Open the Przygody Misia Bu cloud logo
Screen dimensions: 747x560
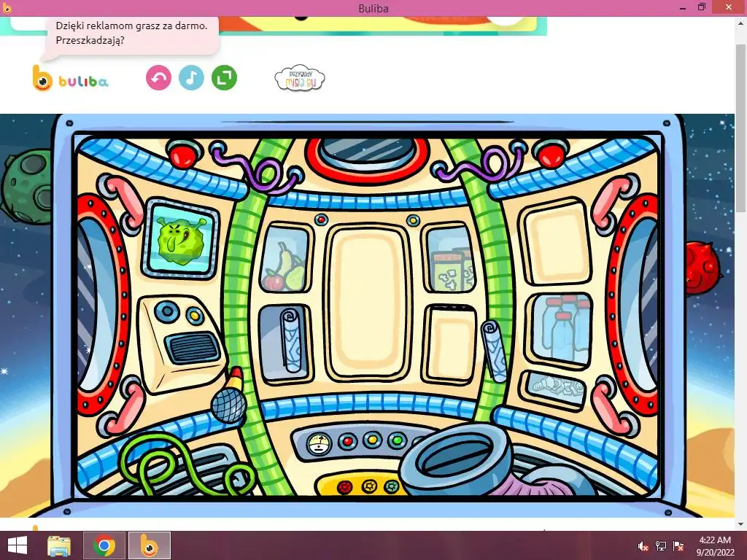(300, 79)
